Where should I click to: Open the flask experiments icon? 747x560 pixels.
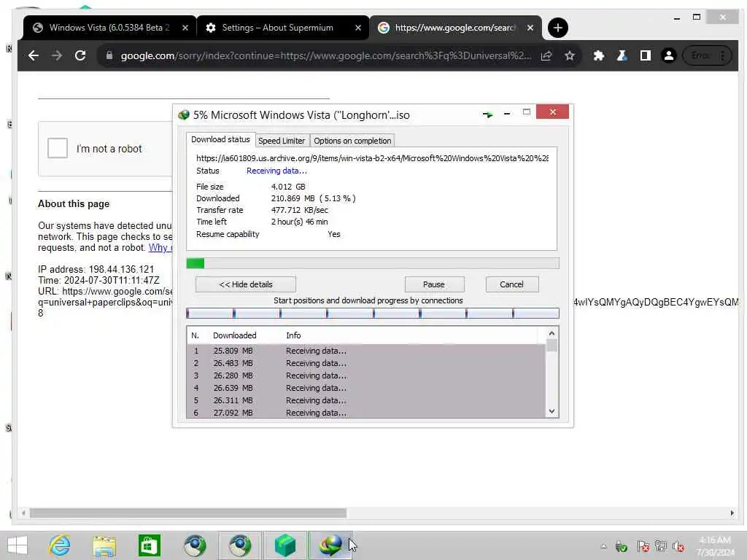tap(622, 55)
